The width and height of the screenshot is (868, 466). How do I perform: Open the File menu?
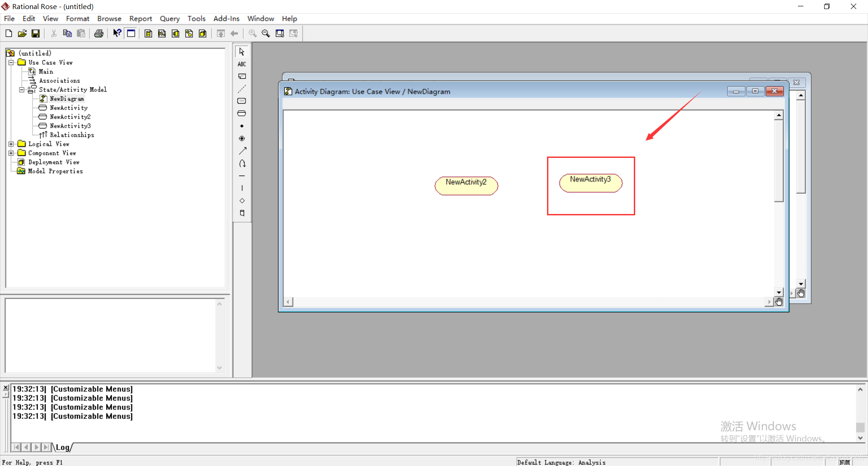point(9,19)
